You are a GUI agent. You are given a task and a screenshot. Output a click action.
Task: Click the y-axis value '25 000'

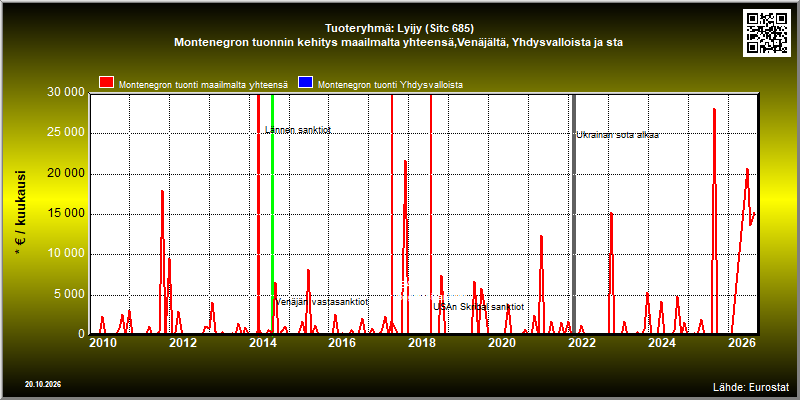(65, 133)
